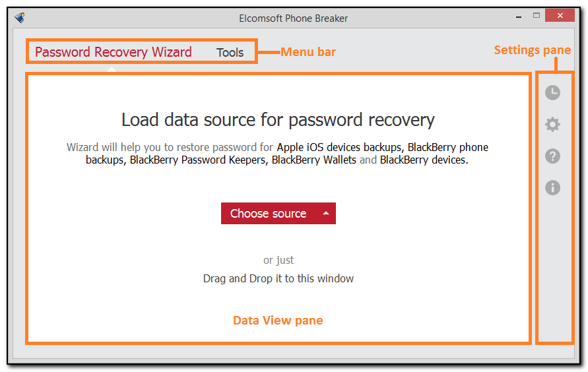
Task: Click the Apple iOS devices backups text
Action: point(341,147)
